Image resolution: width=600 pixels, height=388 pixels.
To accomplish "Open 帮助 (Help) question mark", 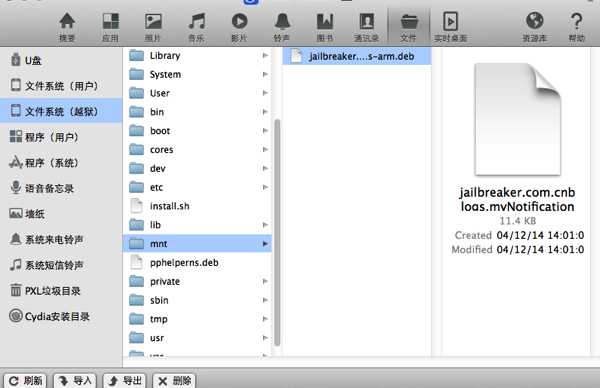I will (x=576, y=27).
